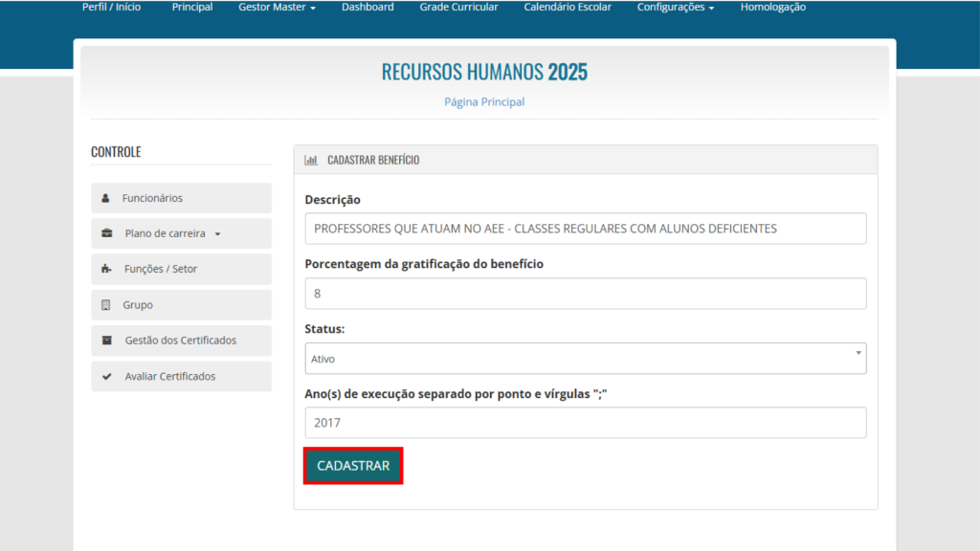This screenshot has width=980, height=551.
Task: Open Avaliar Certificados sidebar entry
Action: tap(181, 376)
